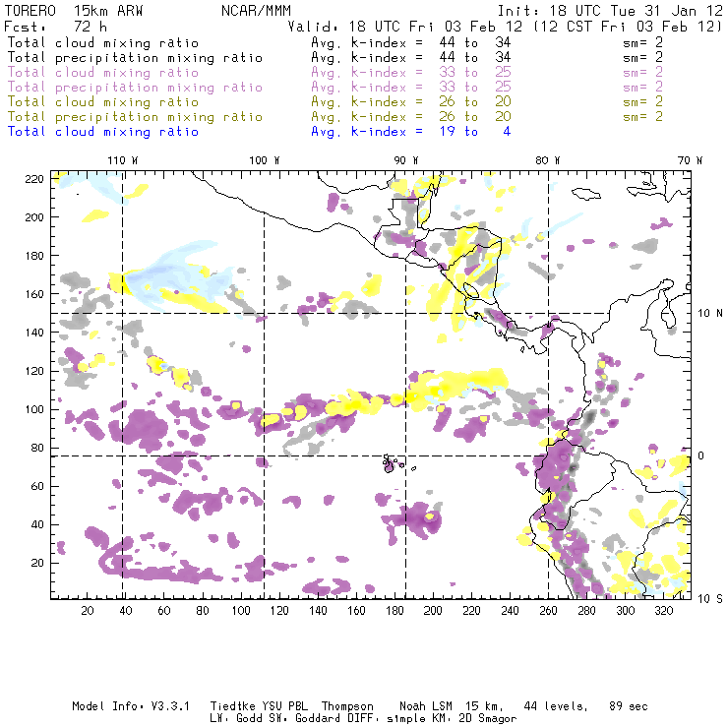Select the '80' tick label on the x-axis

click(203, 611)
